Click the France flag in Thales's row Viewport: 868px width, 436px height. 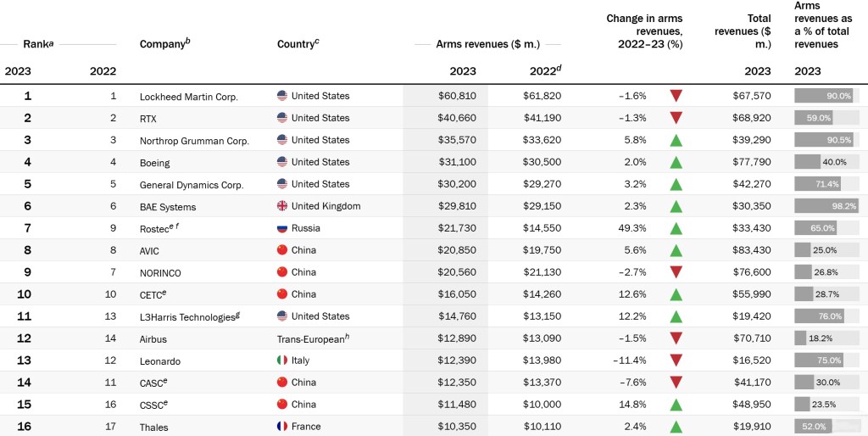coord(282,427)
